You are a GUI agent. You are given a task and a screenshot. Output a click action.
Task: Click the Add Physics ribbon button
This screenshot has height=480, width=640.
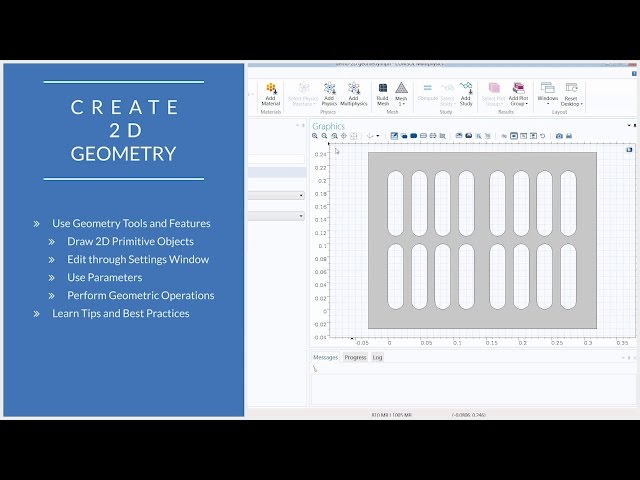point(329,94)
